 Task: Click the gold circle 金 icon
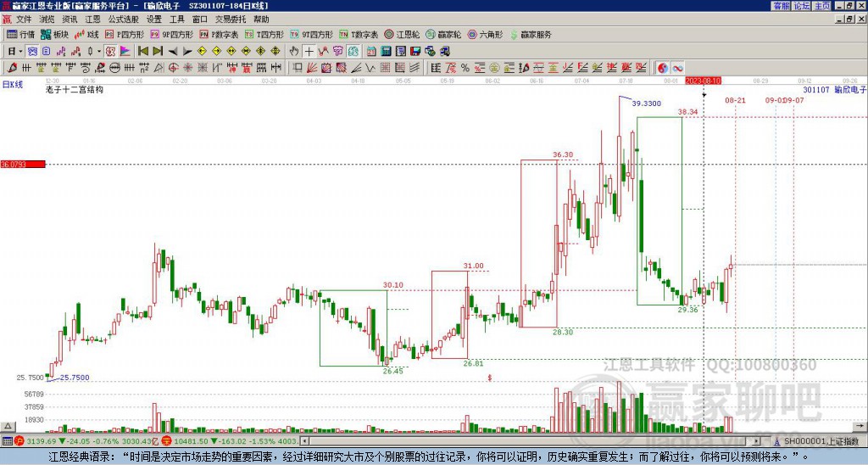[494, 68]
